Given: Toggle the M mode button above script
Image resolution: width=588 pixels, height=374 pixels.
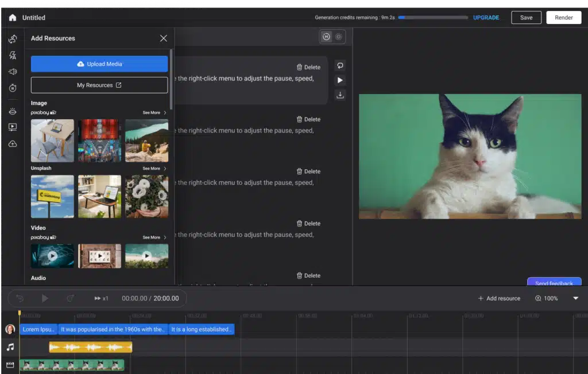Looking at the screenshot, I should pos(326,37).
